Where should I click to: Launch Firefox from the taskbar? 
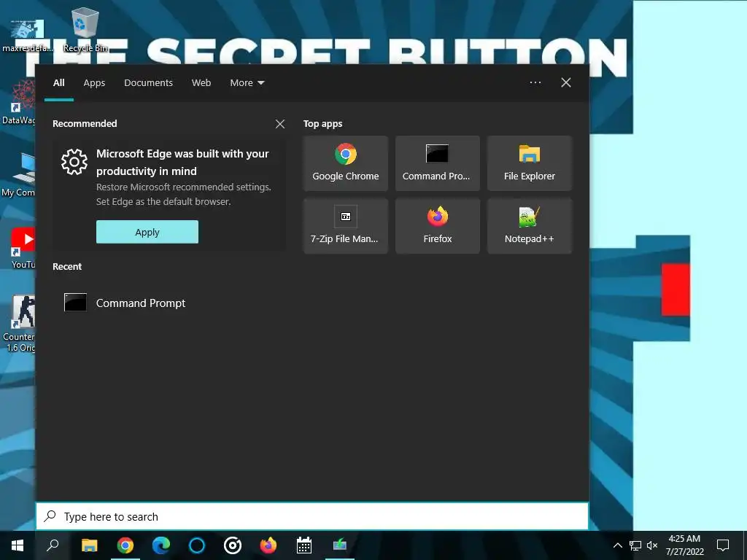[268, 545]
